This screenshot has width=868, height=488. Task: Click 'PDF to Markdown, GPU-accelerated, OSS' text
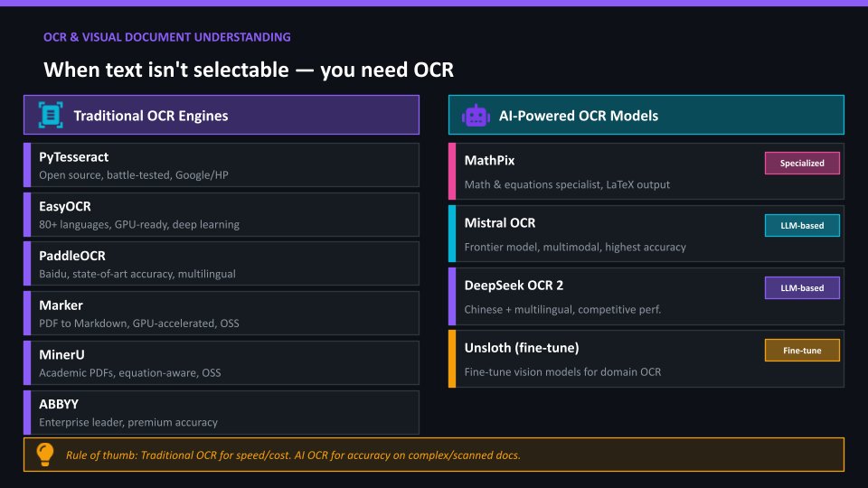click(x=139, y=324)
